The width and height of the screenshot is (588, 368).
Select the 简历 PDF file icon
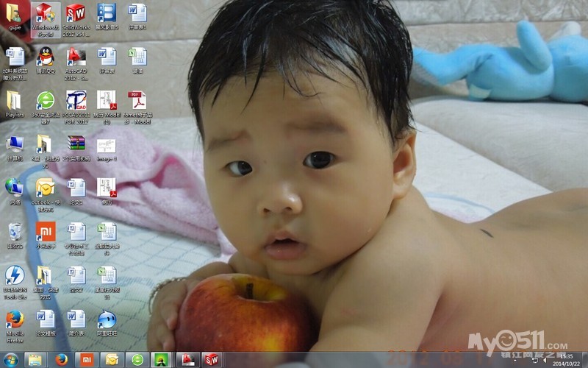click(x=107, y=191)
